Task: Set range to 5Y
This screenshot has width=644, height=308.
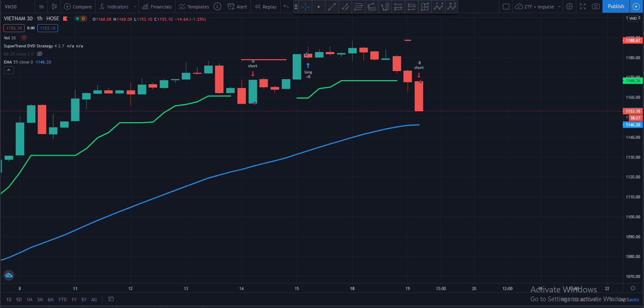Action: pyautogui.click(x=84, y=300)
